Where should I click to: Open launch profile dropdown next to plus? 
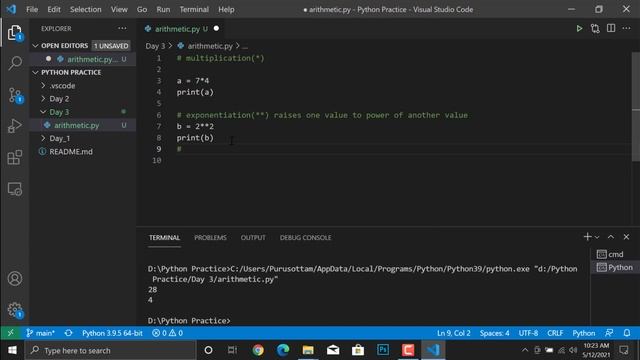point(597,237)
